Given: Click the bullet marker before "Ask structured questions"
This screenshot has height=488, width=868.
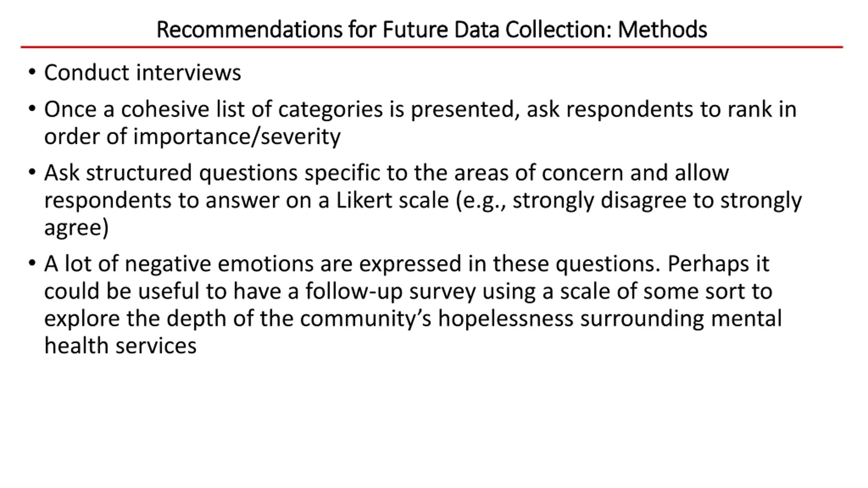Looking at the screenshot, I should click(x=32, y=172).
